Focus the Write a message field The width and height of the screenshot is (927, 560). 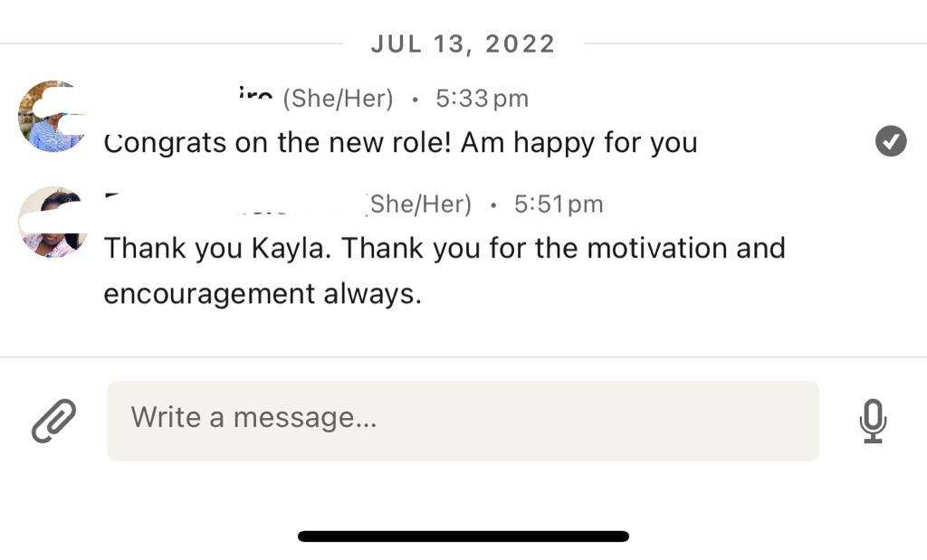pos(463,421)
